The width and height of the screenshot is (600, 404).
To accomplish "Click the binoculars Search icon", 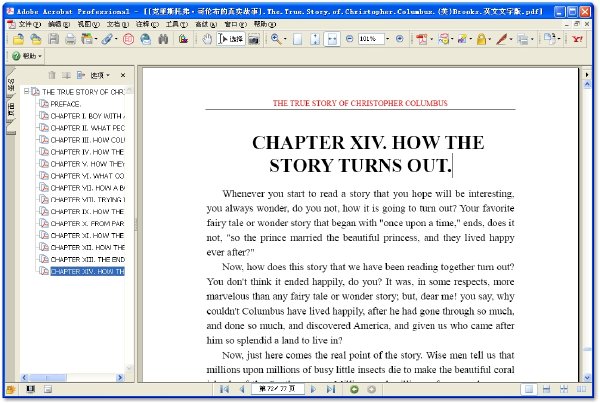I will 163,39.
